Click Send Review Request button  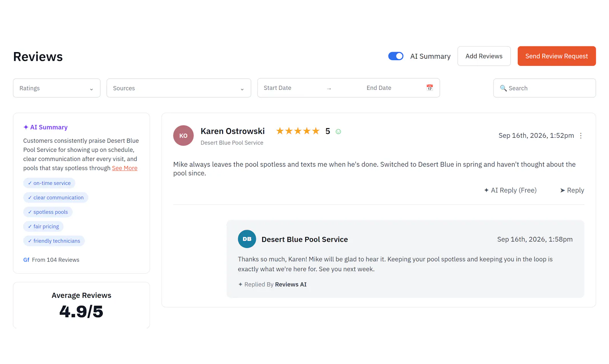pyautogui.click(x=556, y=56)
